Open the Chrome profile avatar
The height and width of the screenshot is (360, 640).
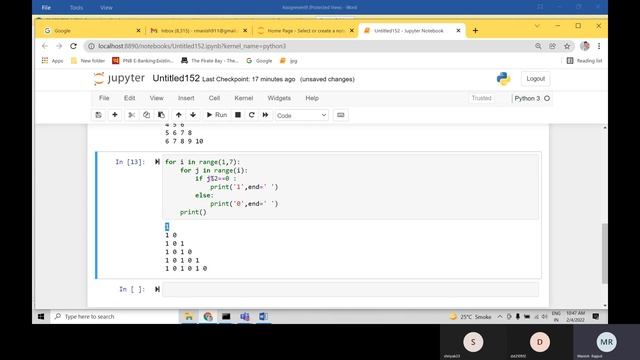(585, 46)
